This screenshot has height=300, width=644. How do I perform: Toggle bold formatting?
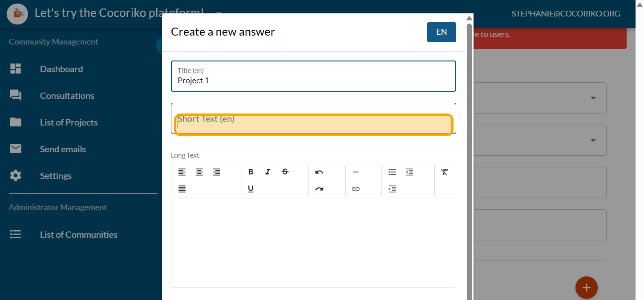(x=251, y=172)
